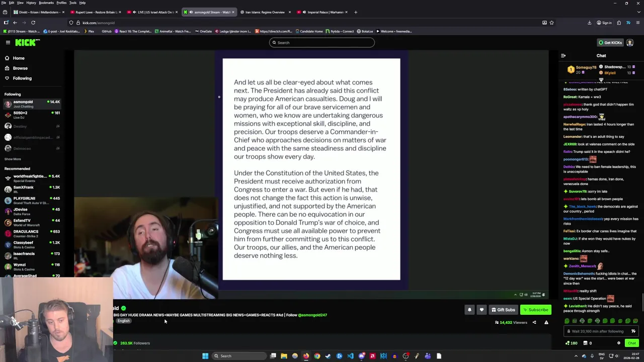Click the Kick search field
644x362 pixels.
pyautogui.click(x=322, y=43)
